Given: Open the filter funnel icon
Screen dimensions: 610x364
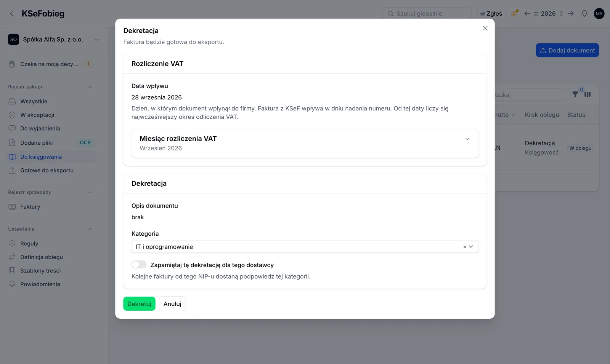Looking at the screenshot, I should pos(575,94).
